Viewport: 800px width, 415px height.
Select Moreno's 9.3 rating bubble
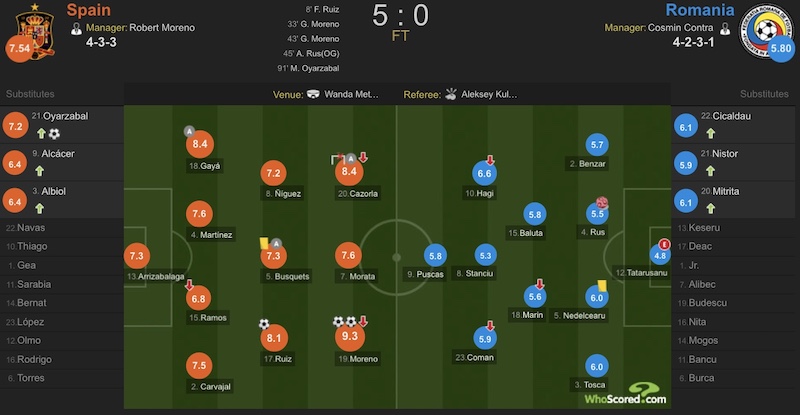(x=349, y=336)
